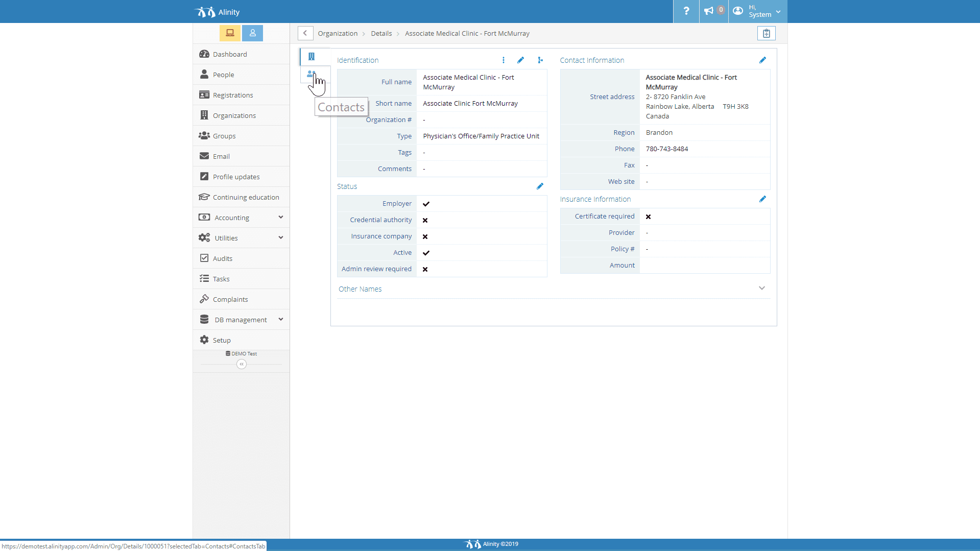The height and width of the screenshot is (551, 980).
Task: Expand the DB management menu arrow
Action: (281, 320)
